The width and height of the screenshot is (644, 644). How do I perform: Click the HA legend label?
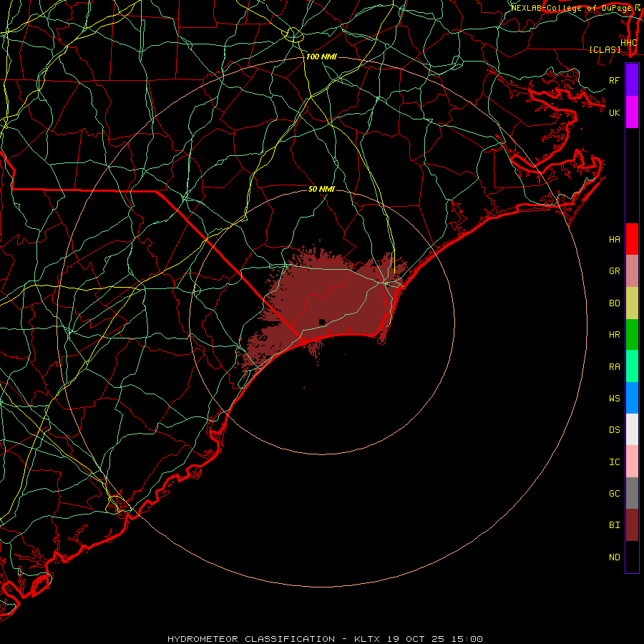(x=614, y=240)
